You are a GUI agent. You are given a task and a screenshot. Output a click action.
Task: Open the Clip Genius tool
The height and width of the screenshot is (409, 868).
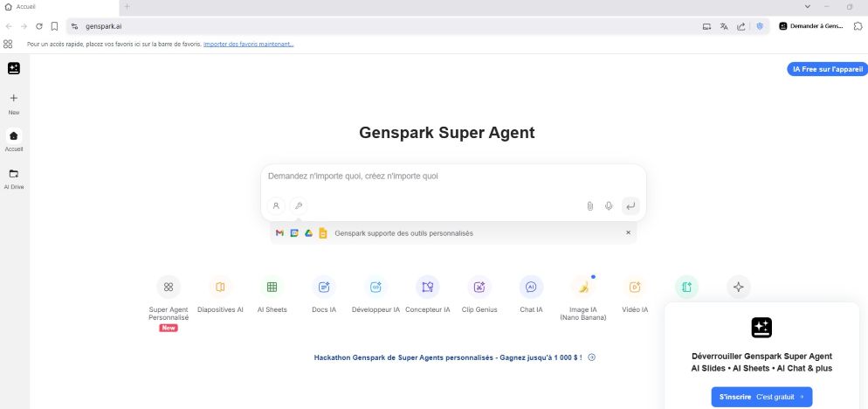pyautogui.click(x=479, y=288)
